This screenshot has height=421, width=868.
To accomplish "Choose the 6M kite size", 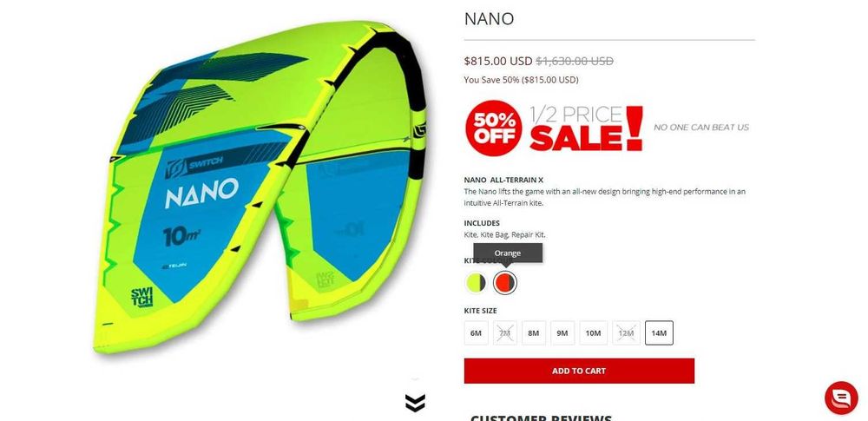I will [x=476, y=333].
